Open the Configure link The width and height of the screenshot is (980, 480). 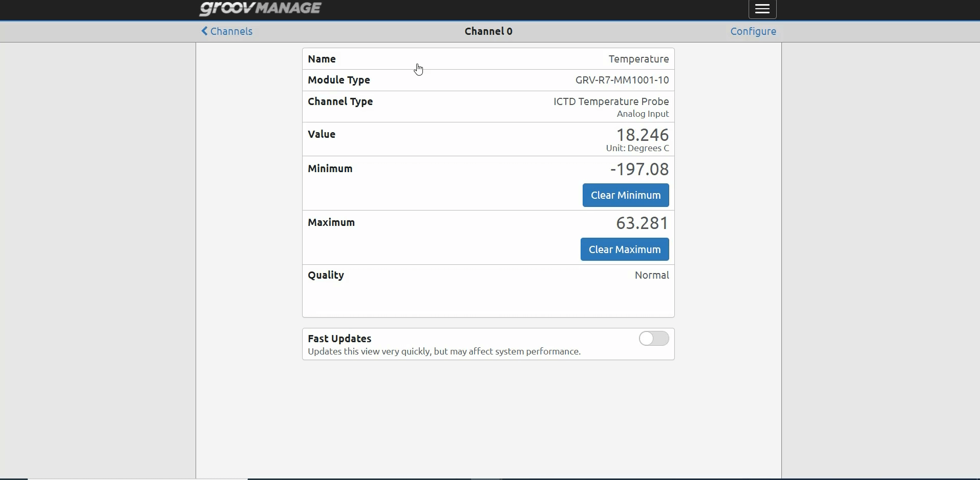753,31
